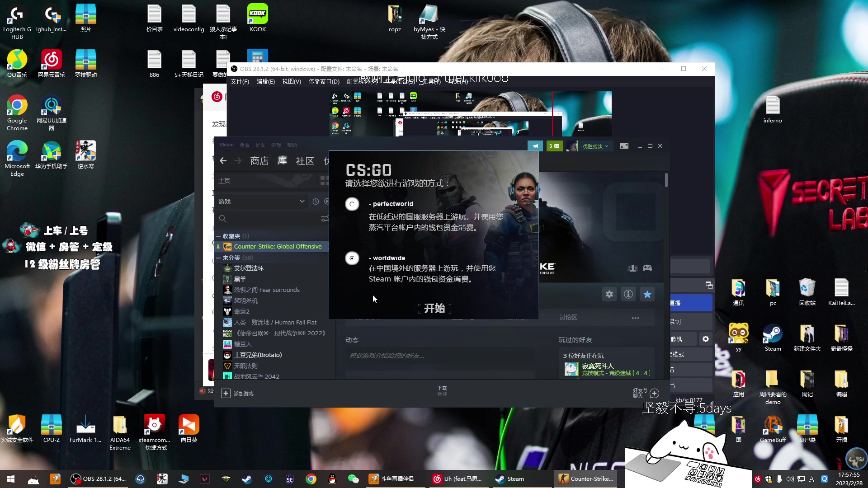
Task: Open the 商店 store tab in Steam
Action: tap(259, 161)
